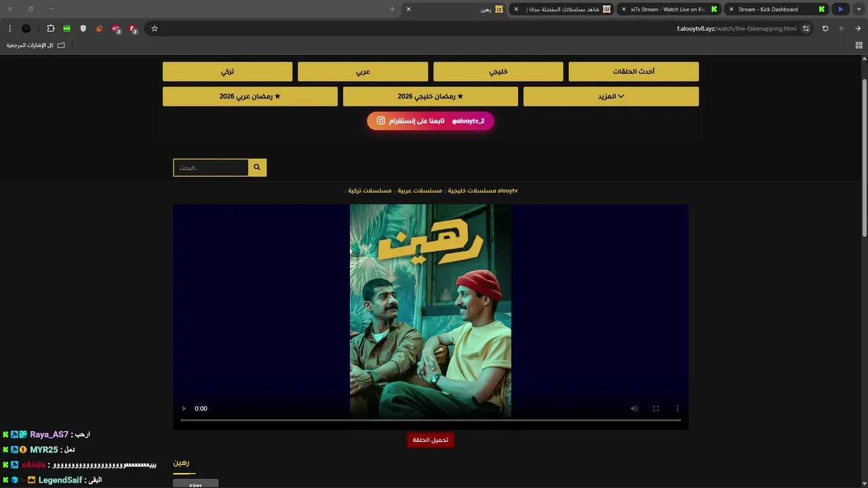Open the تركي category
This screenshot has width=868, height=488.
[x=227, y=71]
